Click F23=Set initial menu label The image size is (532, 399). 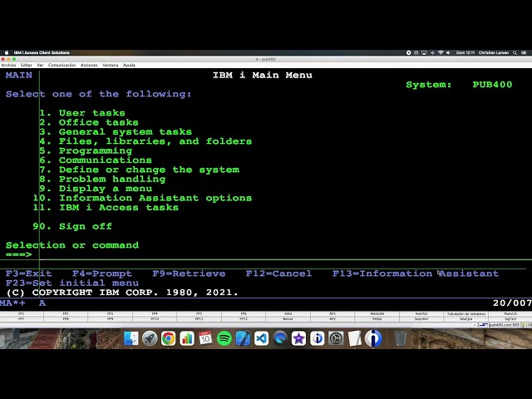[72, 283]
